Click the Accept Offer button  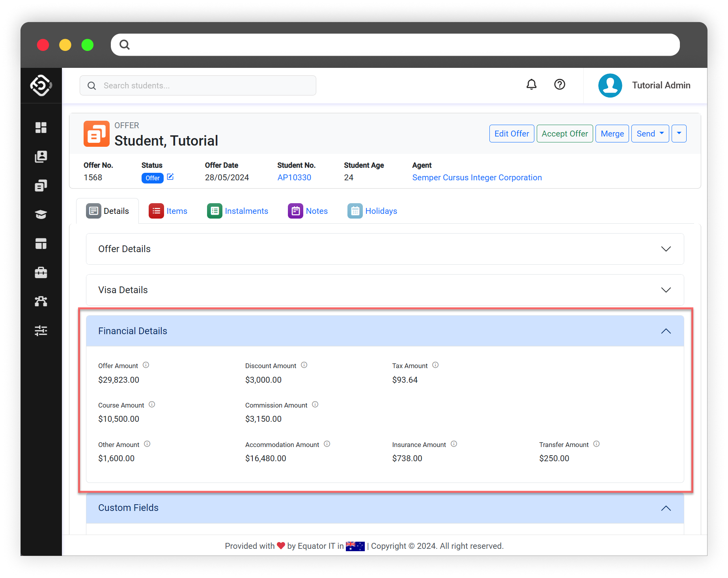tap(564, 134)
